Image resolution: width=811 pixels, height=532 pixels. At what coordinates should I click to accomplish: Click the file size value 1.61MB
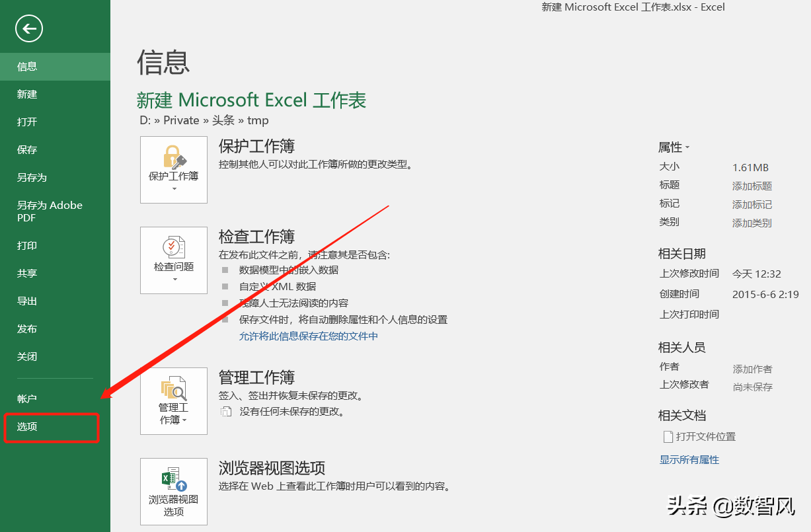751,168
